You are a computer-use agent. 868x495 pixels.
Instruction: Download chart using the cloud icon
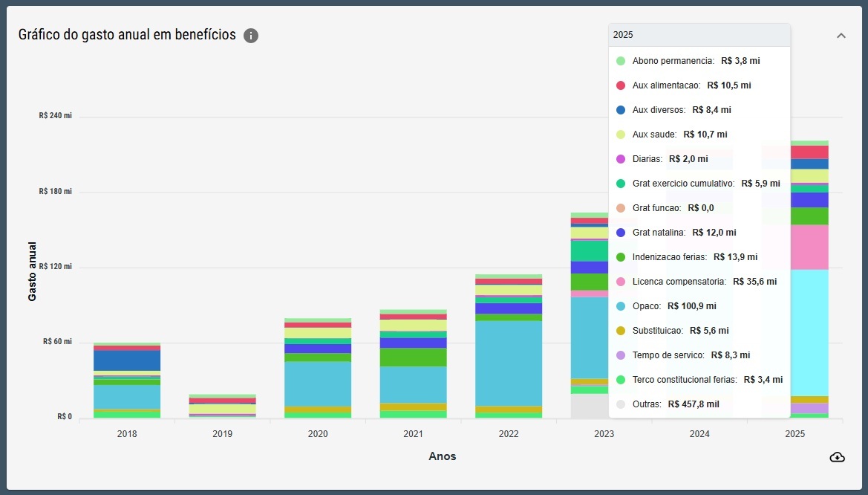[837, 456]
